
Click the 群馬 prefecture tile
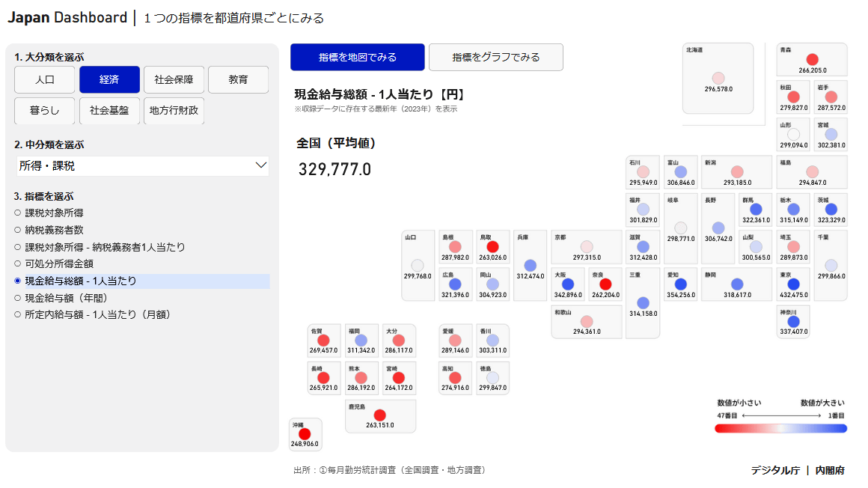756,210
